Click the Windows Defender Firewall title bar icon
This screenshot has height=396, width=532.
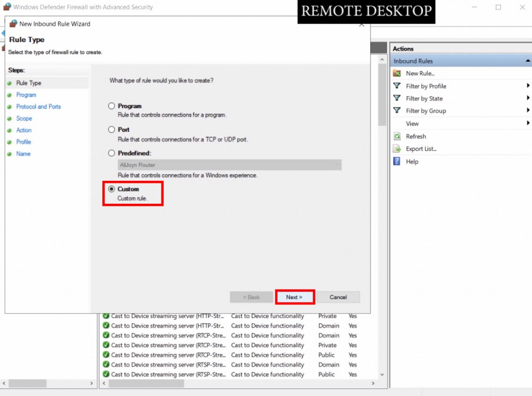pos(7,7)
